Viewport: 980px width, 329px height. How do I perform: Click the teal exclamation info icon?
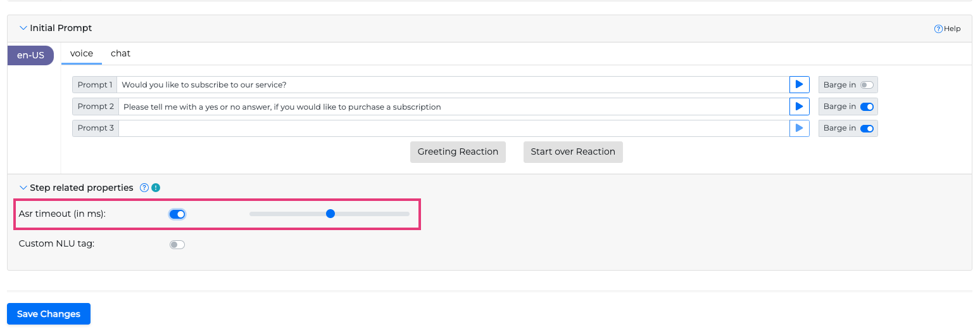click(x=156, y=188)
